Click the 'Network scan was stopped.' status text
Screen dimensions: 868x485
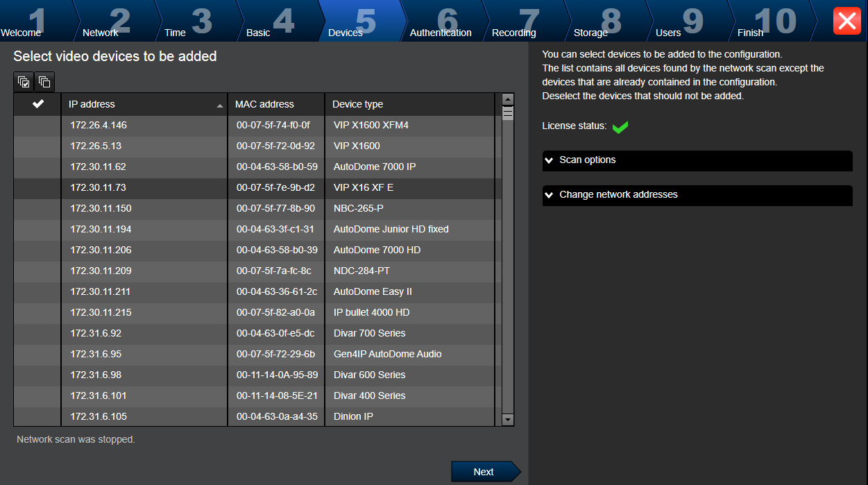76,440
